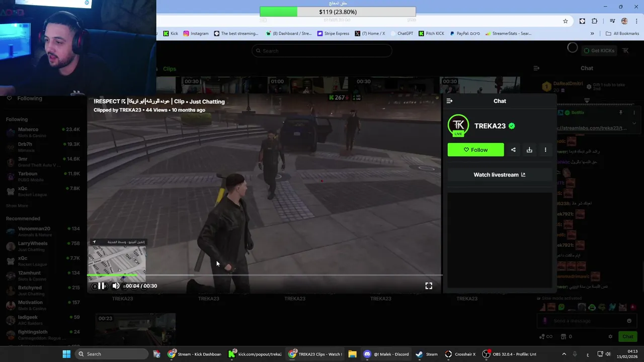Switch to Steam in taskbar
Viewport: 644px width, 362px height.
(x=427, y=354)
